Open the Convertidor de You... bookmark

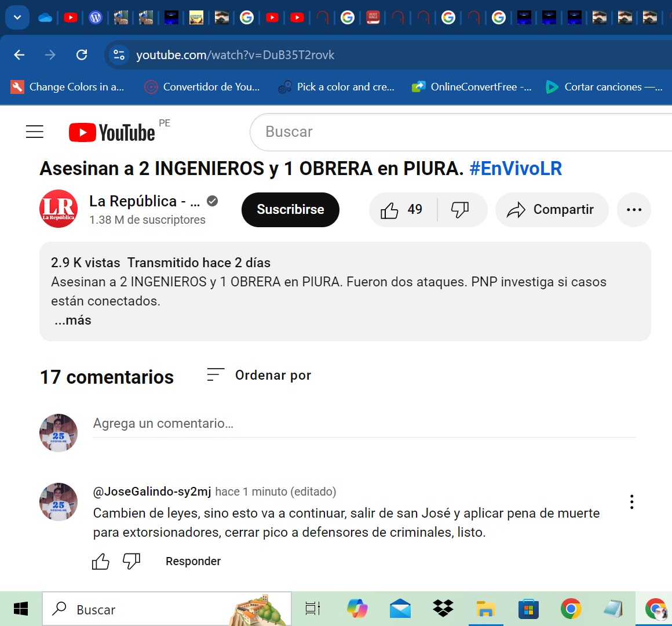202,87
